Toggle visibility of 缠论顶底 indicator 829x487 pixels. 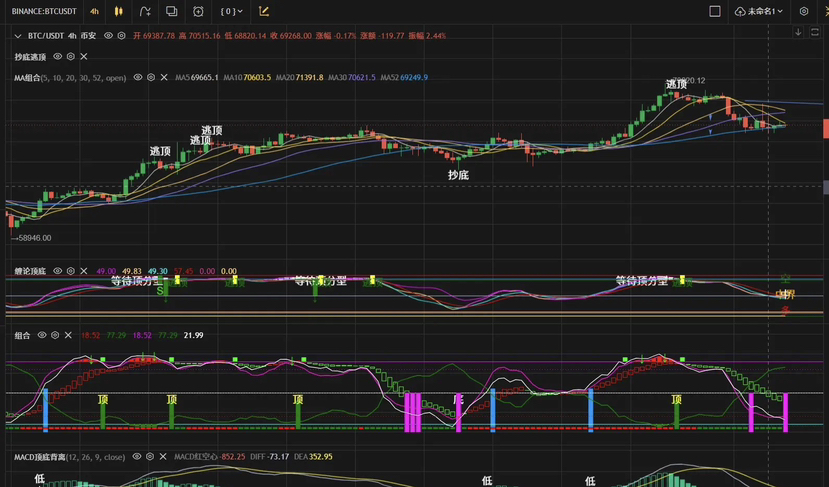point(58,271)
